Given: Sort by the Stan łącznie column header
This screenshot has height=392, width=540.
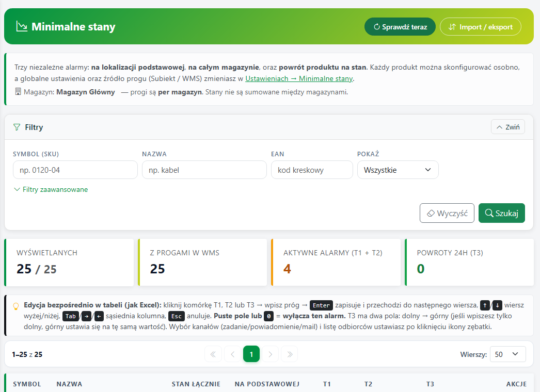Looking at the screenshot, I should click(x=196, y=384).
